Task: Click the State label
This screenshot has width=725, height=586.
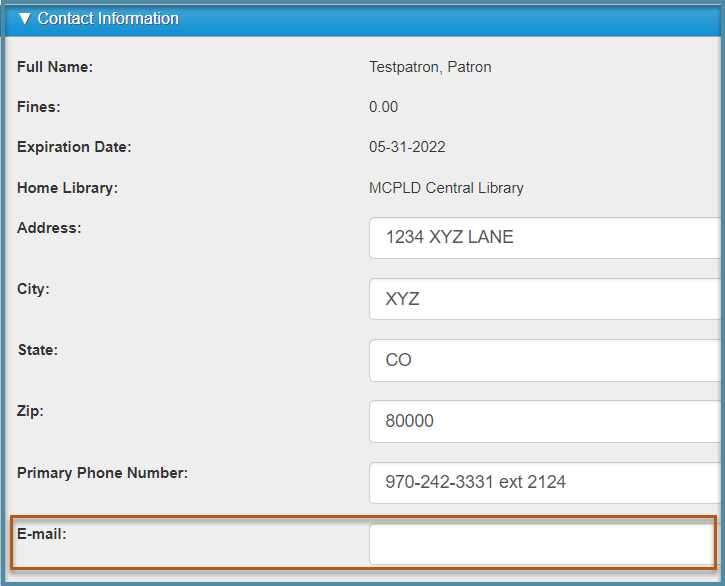Action: click(38, 350)
